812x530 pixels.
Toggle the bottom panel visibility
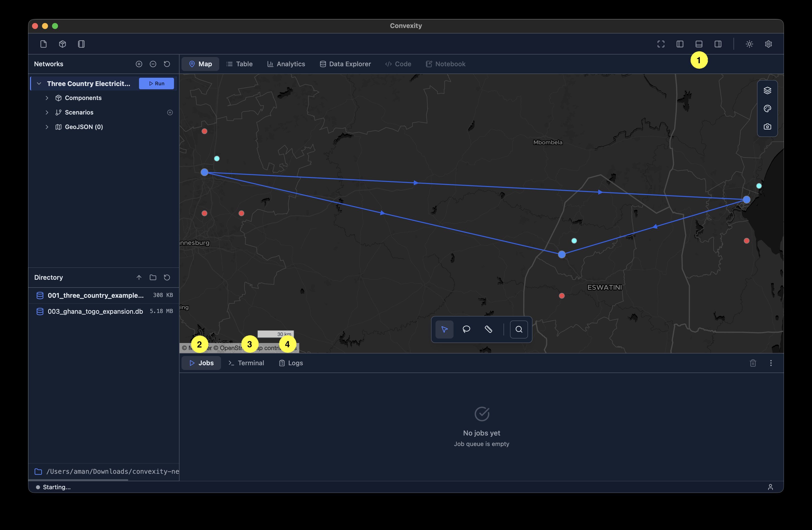[x=699, y=44]
